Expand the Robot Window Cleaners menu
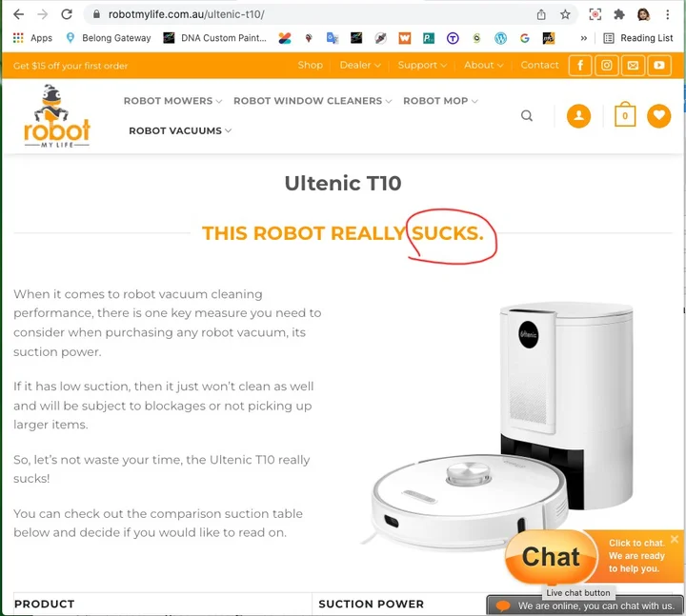This screenshot has width=686, height=616. point(313,101)
